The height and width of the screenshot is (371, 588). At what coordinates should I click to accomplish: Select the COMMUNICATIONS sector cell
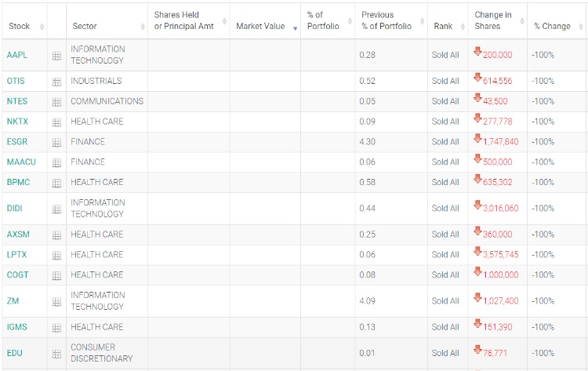coord(107,101)
